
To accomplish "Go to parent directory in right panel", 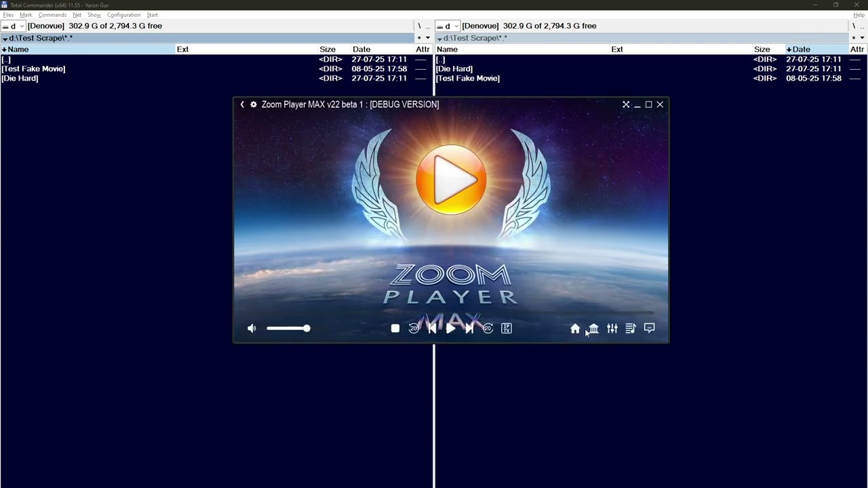I will coord(861,26).
